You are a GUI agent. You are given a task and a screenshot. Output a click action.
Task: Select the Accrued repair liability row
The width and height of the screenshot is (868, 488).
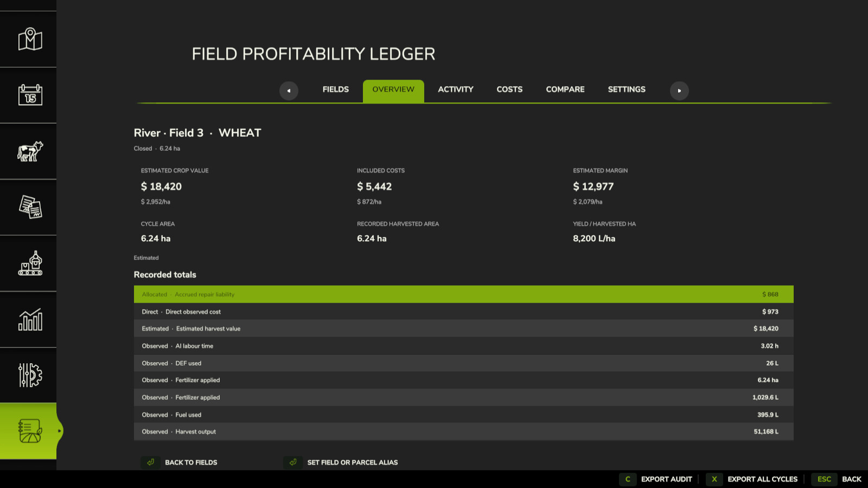click(464, 294)
